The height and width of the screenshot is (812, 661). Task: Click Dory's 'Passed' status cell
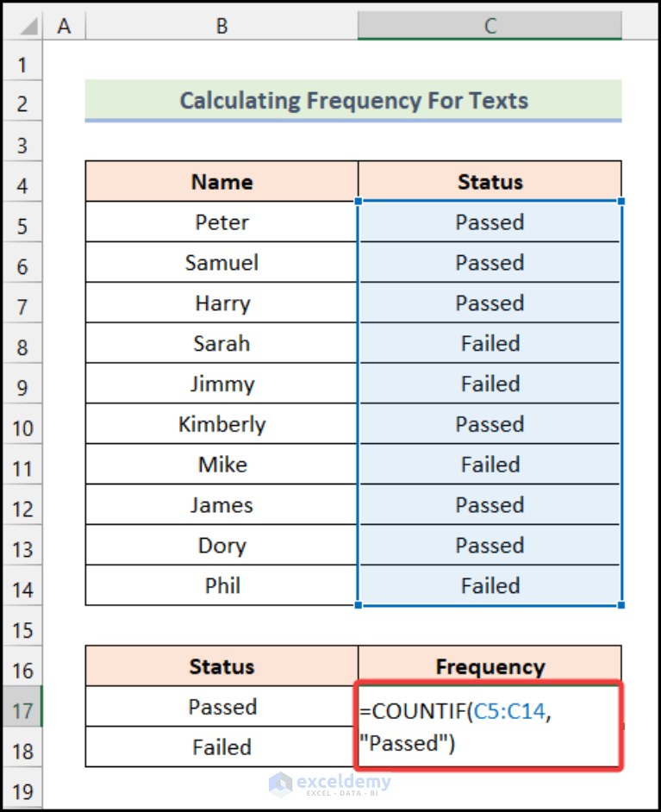click(490, 545)
